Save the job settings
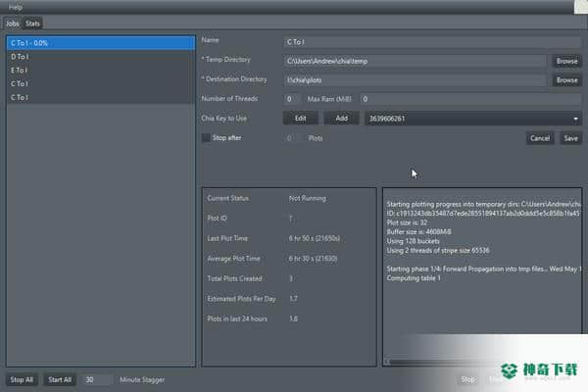The image size is (588, 392). (570, 138)
